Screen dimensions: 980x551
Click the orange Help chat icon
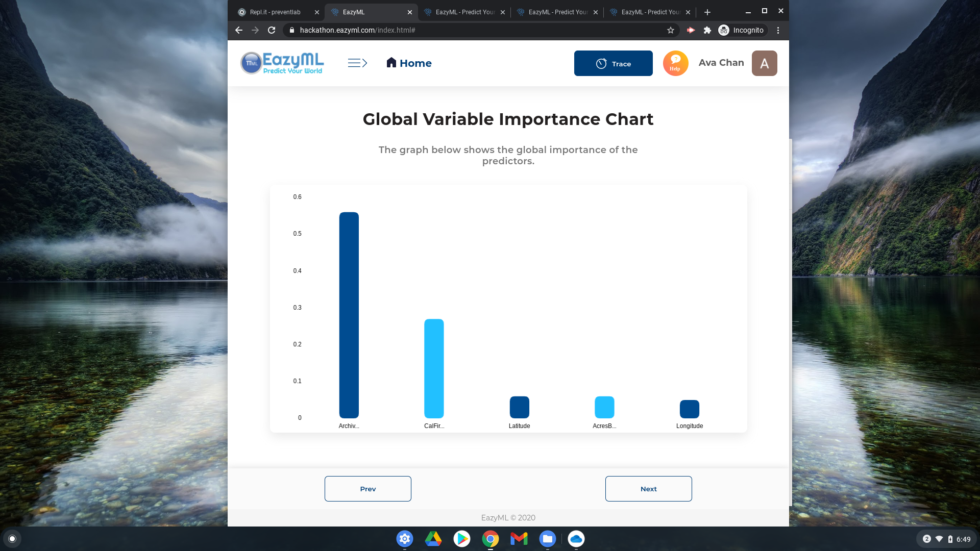(675, 63)
